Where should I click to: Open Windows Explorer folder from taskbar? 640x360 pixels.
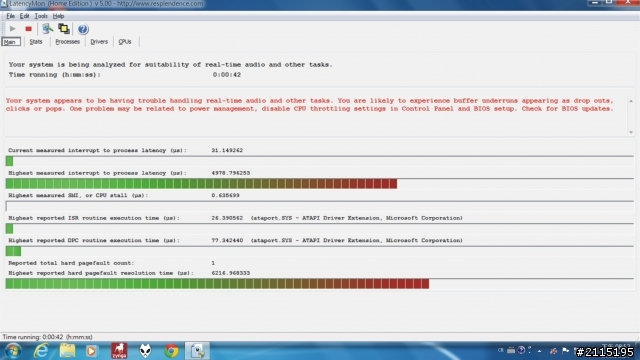tap(67, 351)
